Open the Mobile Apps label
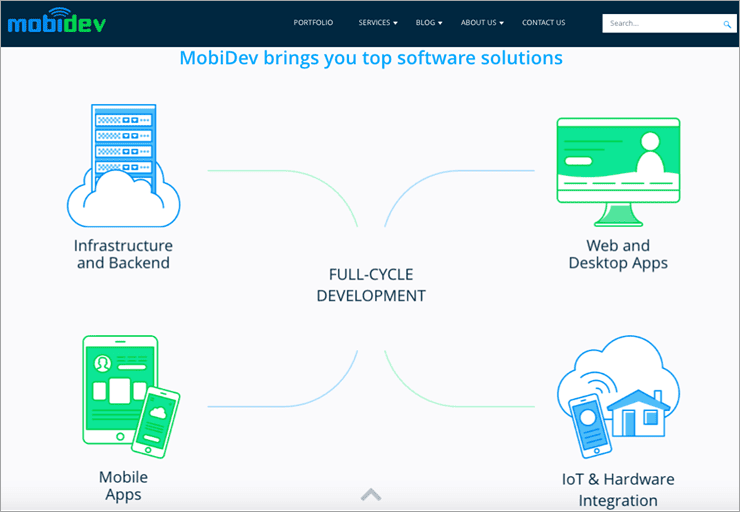 pyautogui.click(x=123, y=486)
